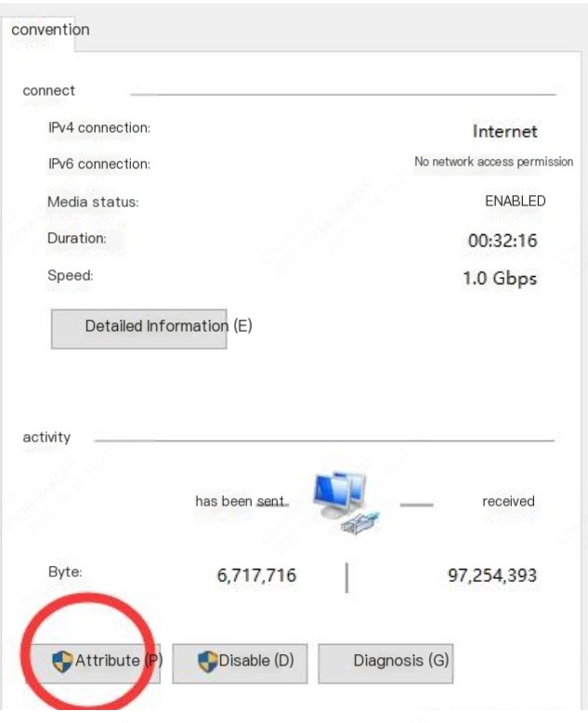
Task: Click the duration value 00:32:16
Action: [x=502, y=241]
